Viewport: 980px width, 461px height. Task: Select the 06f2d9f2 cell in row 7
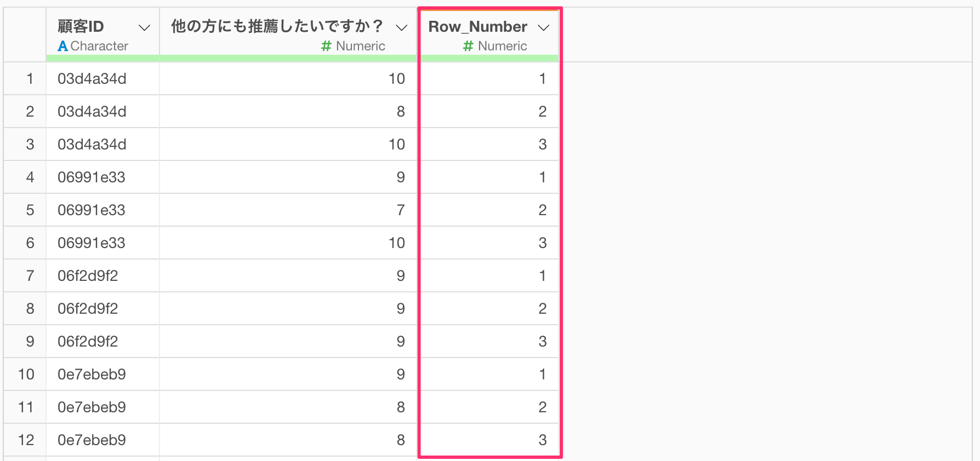pos(88,276)
